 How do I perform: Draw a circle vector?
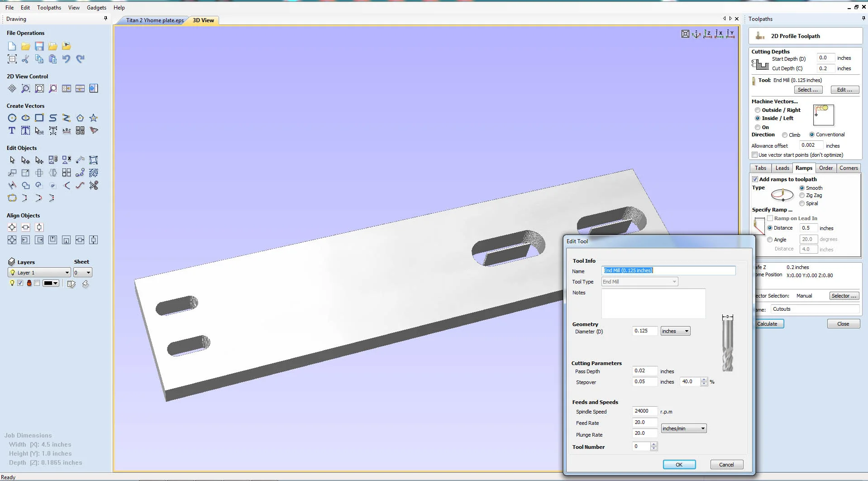tap(12, 118)
